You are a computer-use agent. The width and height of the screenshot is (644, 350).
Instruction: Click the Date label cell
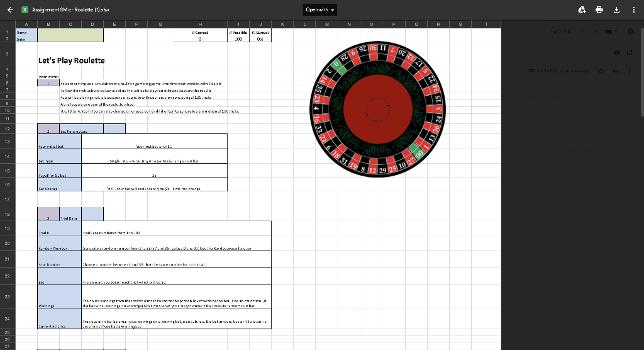[x=26, y=39]
